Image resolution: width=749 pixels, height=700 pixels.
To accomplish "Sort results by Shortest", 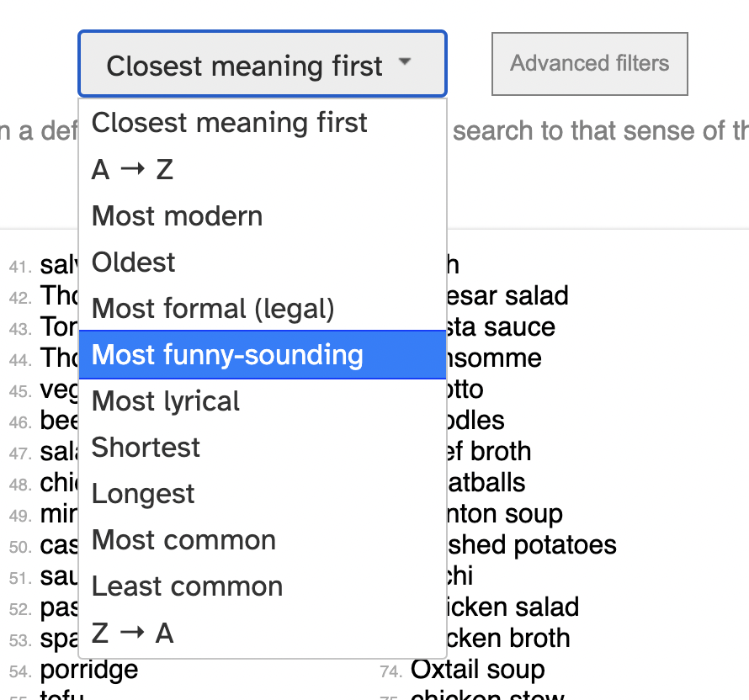I will 146,448.
